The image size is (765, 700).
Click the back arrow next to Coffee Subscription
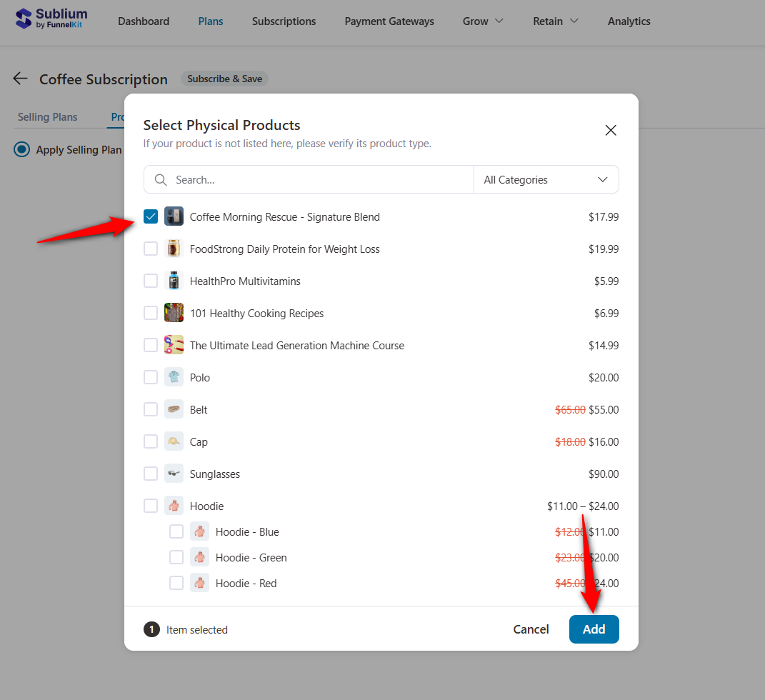[19, 79]
